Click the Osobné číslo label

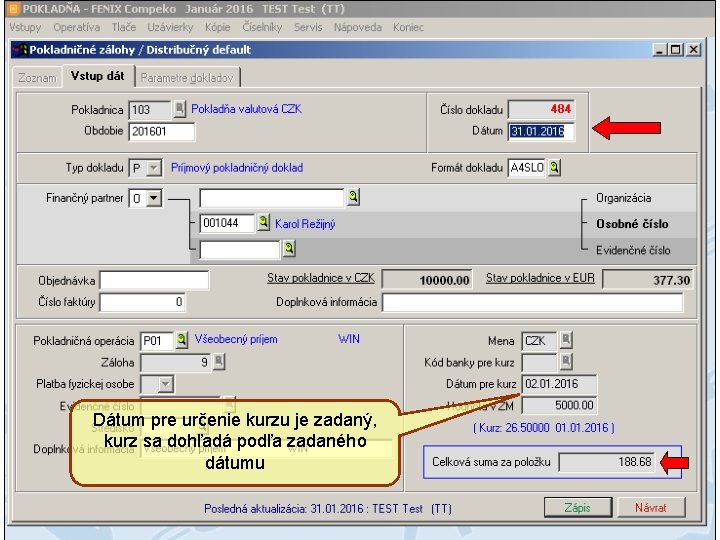click(632, 224)
